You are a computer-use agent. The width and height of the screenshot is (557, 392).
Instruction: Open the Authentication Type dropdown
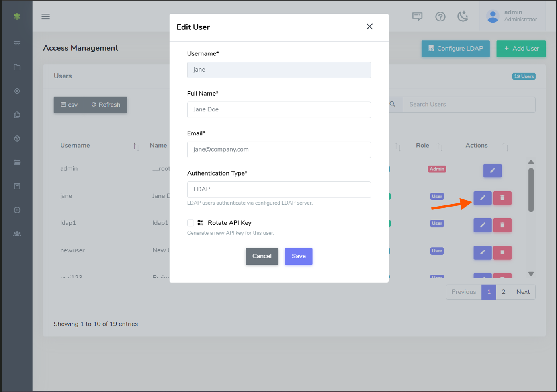click(x=279, y=189)
